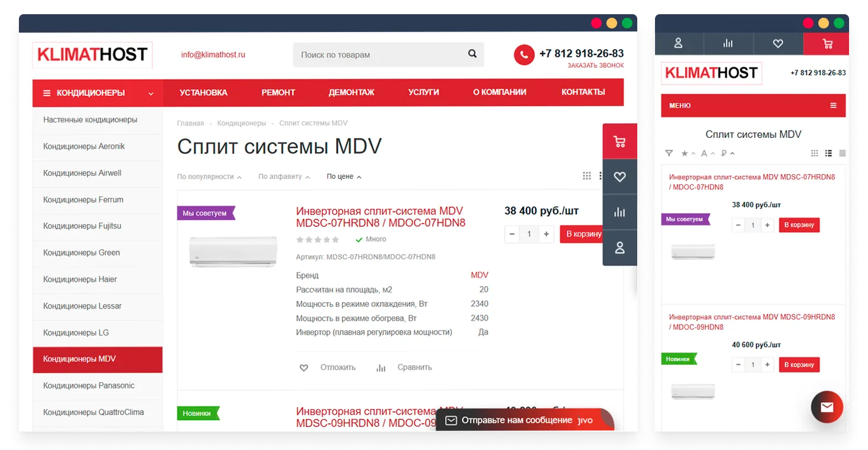Viewport: 868px width, 450px height.
Task: Click the search magnifier icon
Action: coord(472,54)
